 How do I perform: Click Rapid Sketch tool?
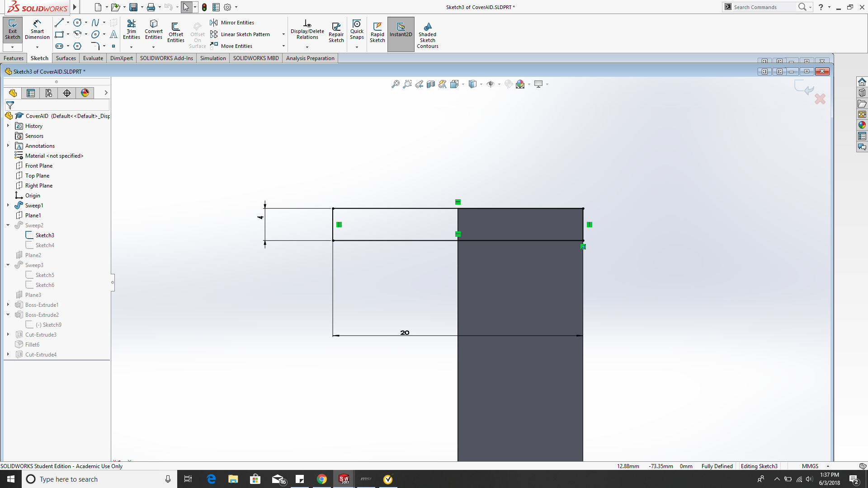pos(377,33)
